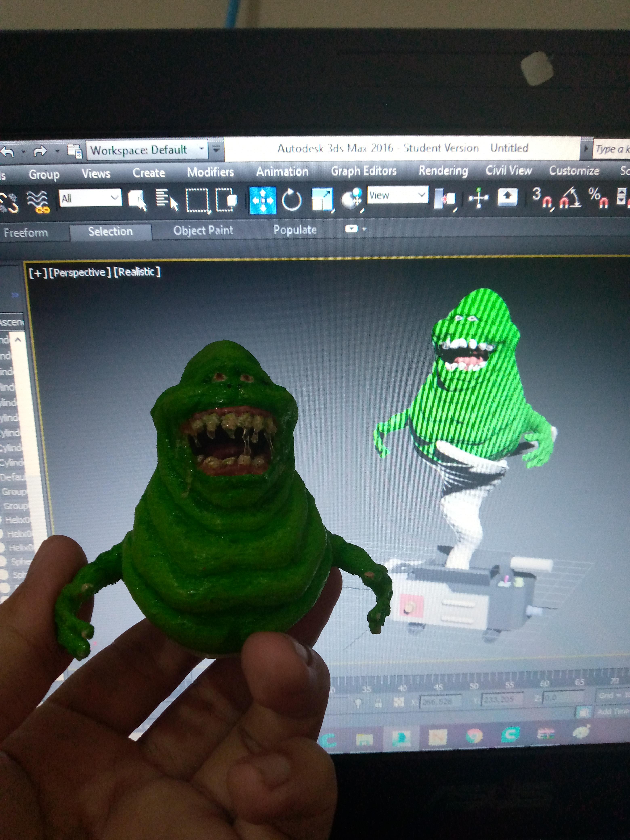Open the Views menu
Image resolution: width=630 pixels, height=840 pixels.
96,173
